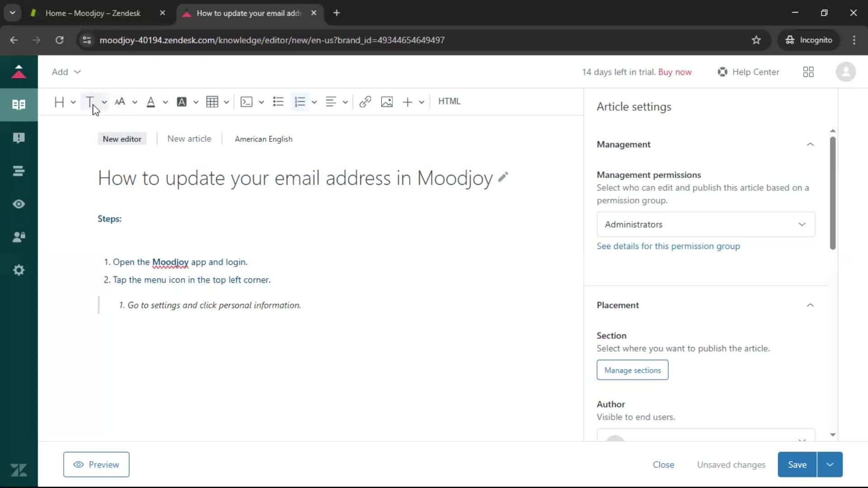
Task: Open the Guide articles book icon
Action: pyautogui.click(x=19, y=105)
